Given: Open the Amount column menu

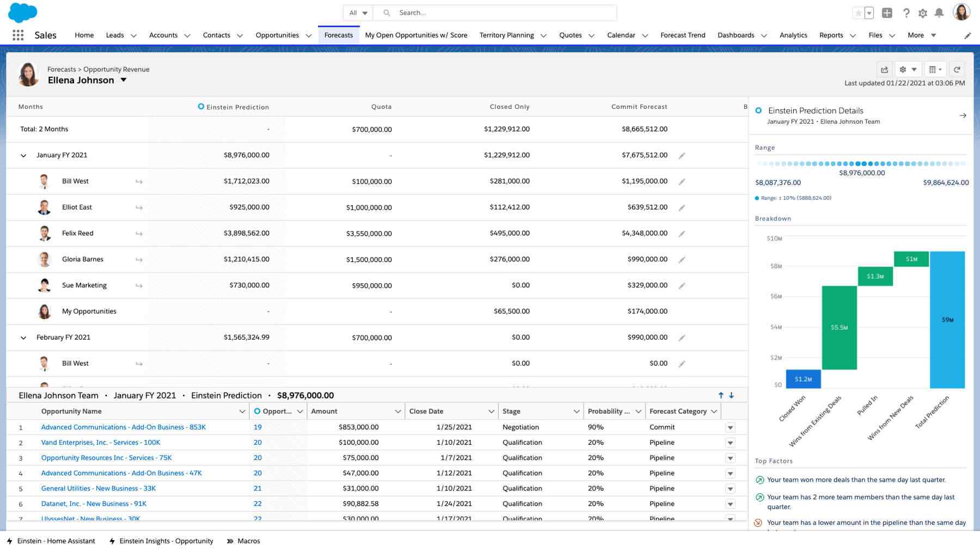Looking at the screenshot, I should pyautogui.click(x=398, y=412).
